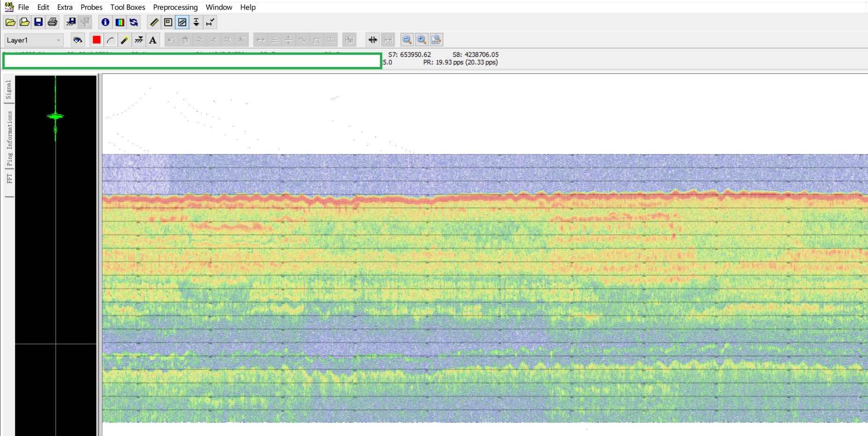
Task: Zoom in with the plus magnifier
Action: (x=422, y=40)
